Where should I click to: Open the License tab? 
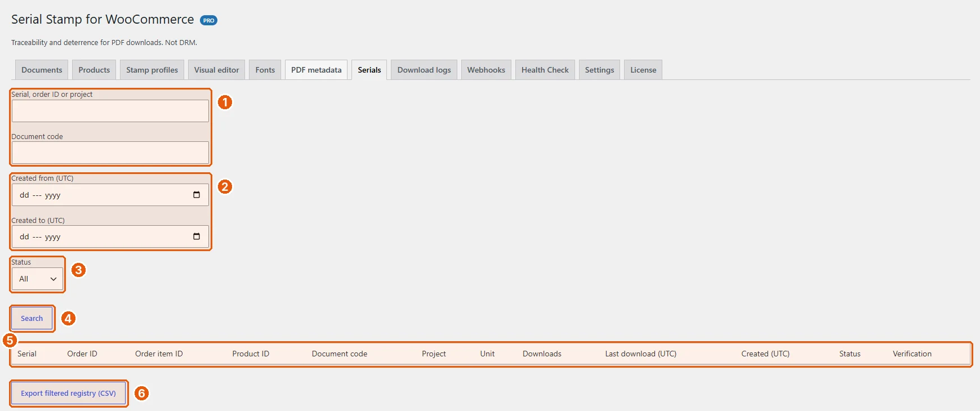pos(643,70)
